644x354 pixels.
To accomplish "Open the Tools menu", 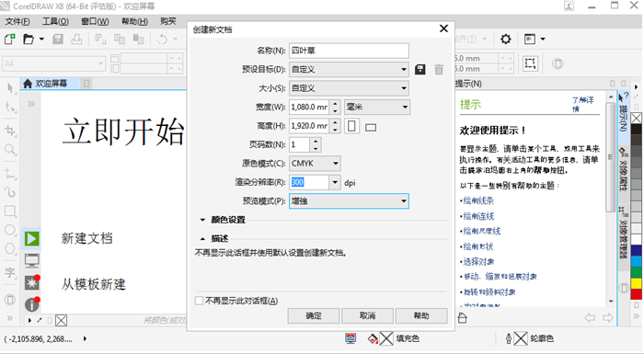I will click(55, 21).
